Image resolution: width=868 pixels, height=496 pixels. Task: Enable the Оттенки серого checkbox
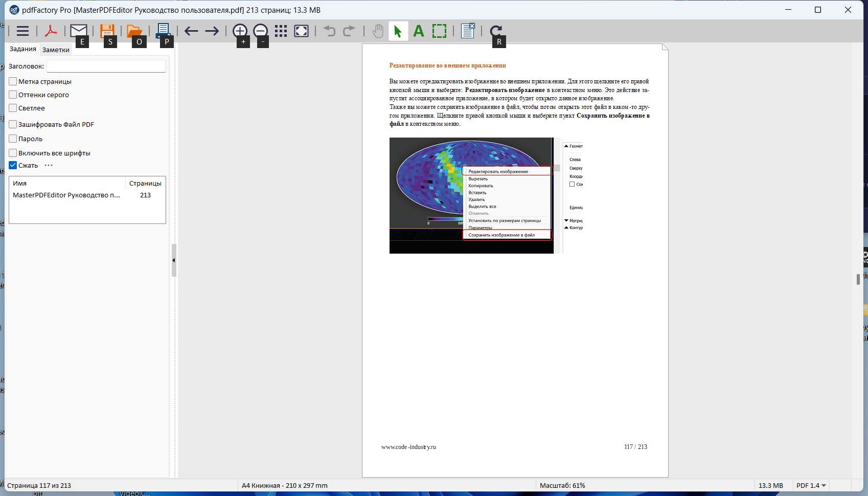[x=13, y=95]
